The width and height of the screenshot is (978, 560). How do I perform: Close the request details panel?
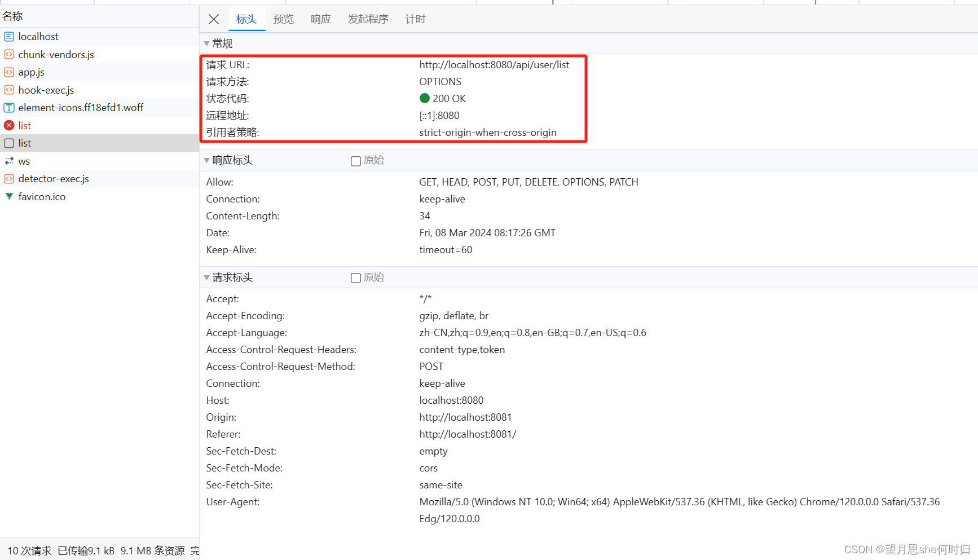coord(214,19)
